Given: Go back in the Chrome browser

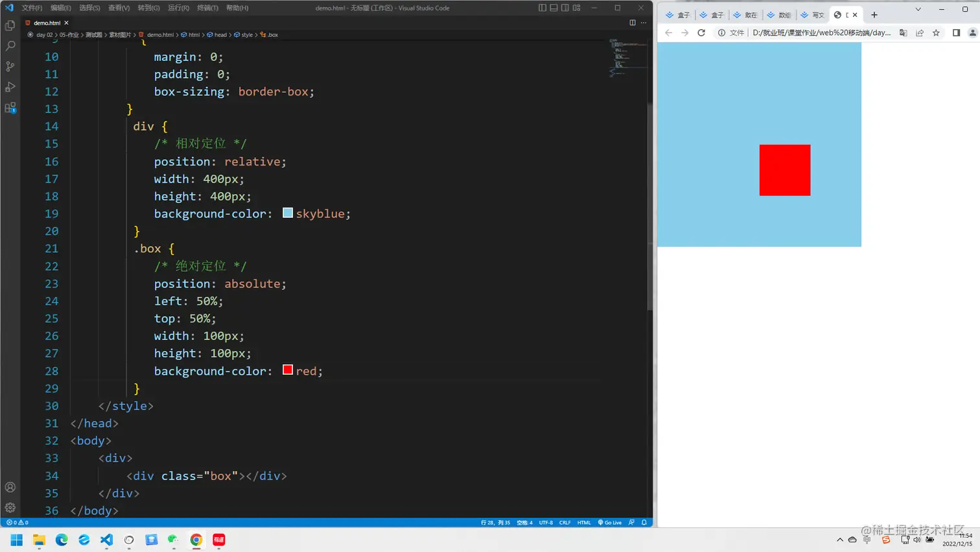Looking at the screenshot, I should point(669,32).
